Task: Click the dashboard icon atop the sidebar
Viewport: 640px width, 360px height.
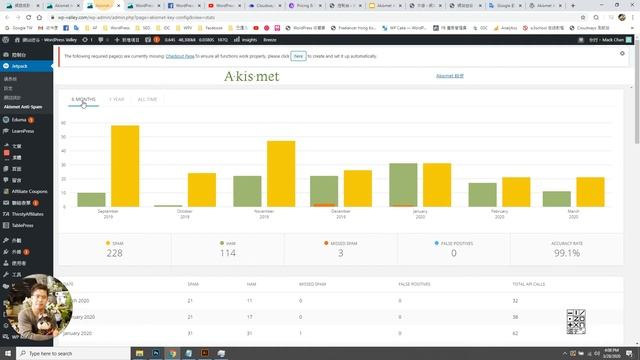Action: click(6, 55)
